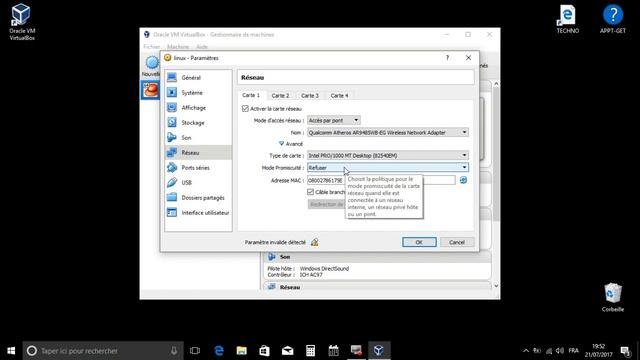
Task: Open the Type de carte dropdown
Action: click(x=388, y=156)
